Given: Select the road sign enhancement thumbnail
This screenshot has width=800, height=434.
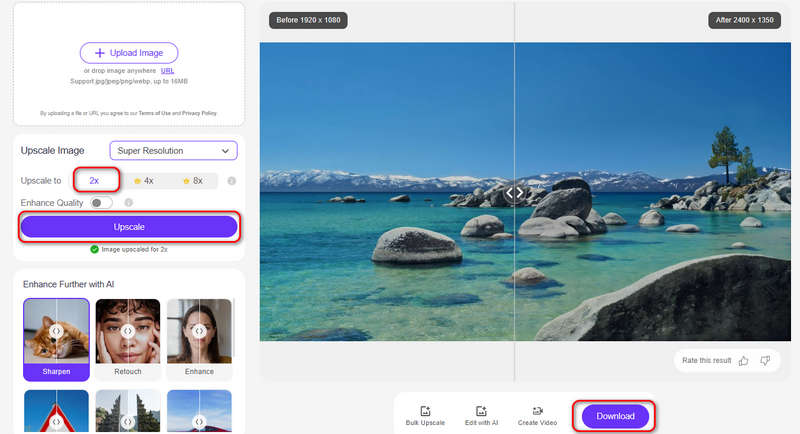Looking at the screenshot, I should click(56, 412).
